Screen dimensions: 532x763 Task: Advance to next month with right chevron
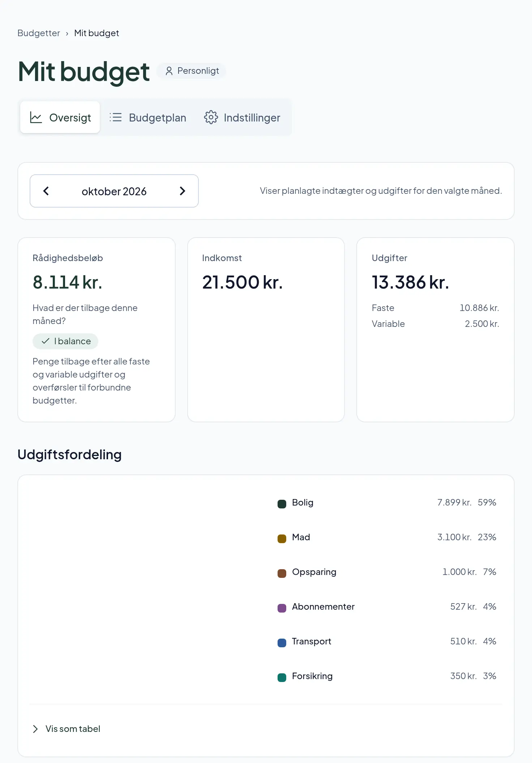click(183, 191)
